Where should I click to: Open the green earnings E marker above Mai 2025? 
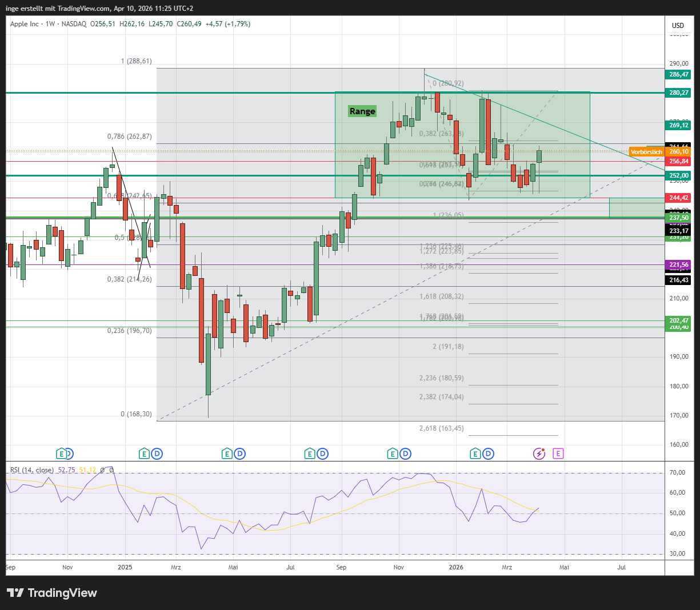(x=227, y=454)
